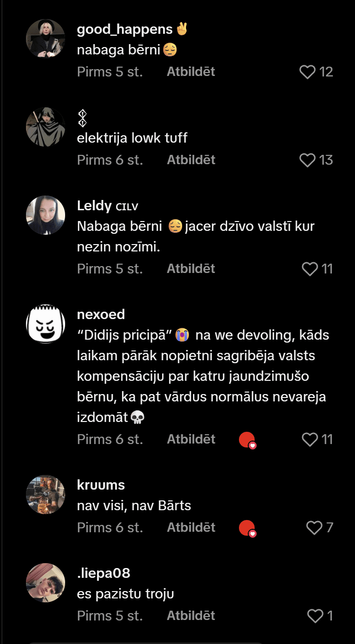Viewport: 355px width, 644px height.
Task: Click nexoed's smiling face avatar
Action: point(46,323)
